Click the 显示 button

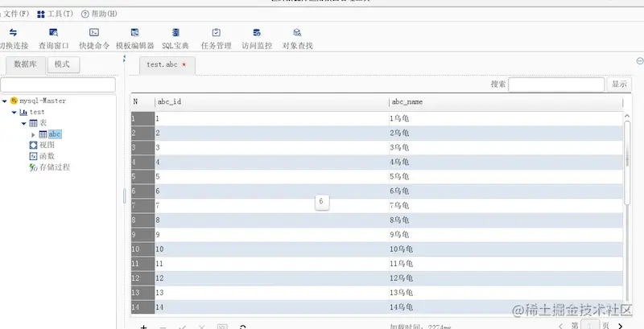(619, 84)
